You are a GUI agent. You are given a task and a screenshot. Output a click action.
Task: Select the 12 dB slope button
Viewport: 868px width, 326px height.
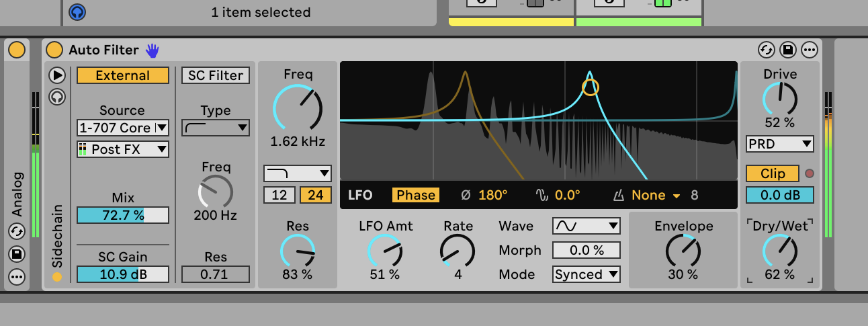(x=279, y=195)
